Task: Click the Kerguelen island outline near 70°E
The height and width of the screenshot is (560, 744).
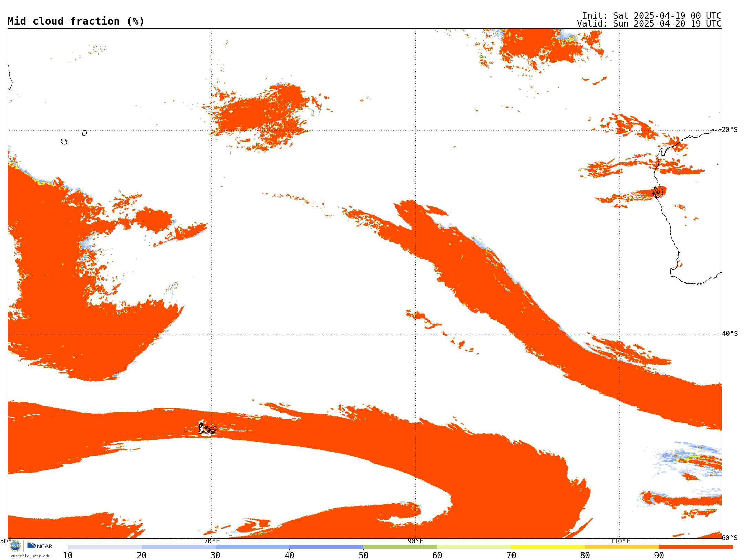Action: click(x=208, y=428)
